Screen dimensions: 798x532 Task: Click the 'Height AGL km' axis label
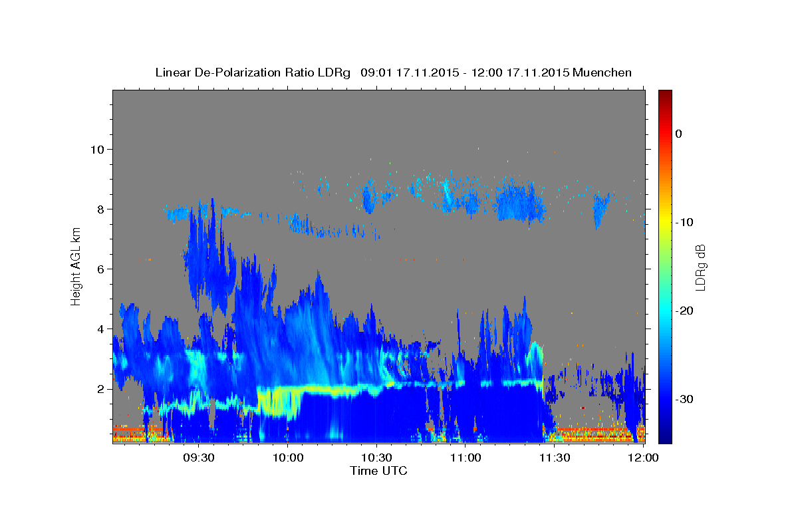pos(76,267)
